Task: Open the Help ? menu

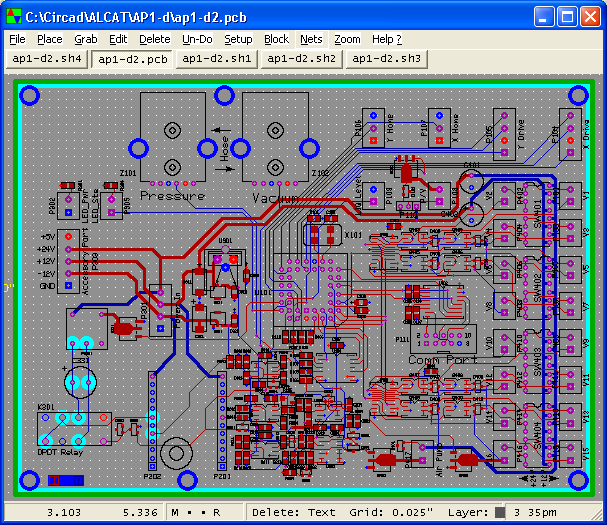Action: click(386, 39)
